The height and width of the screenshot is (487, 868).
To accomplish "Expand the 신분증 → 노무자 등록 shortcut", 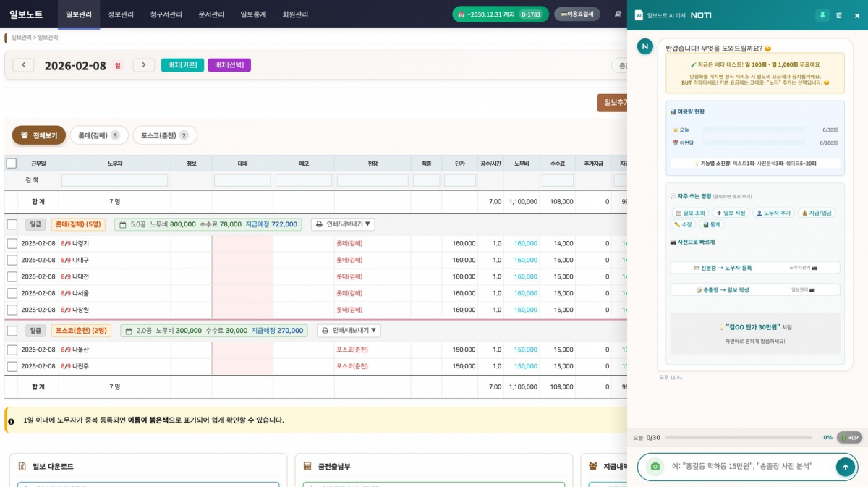I will pos(754,268).
